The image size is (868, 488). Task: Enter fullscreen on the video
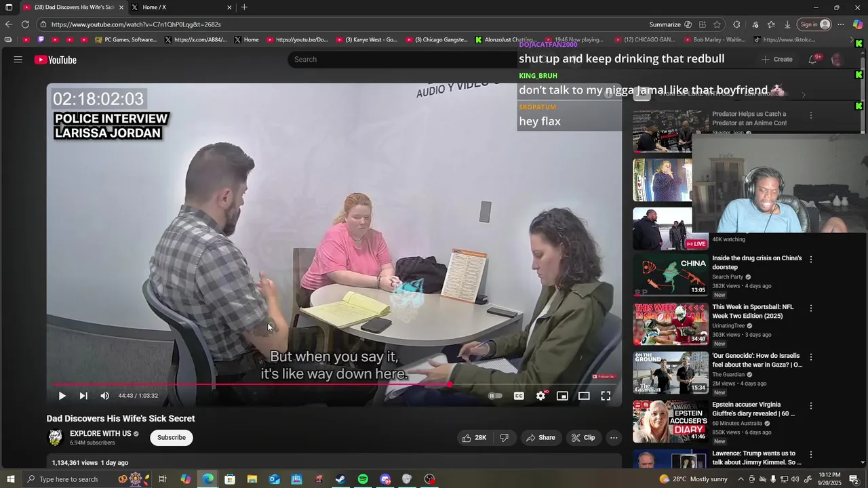tap(606, 396)
